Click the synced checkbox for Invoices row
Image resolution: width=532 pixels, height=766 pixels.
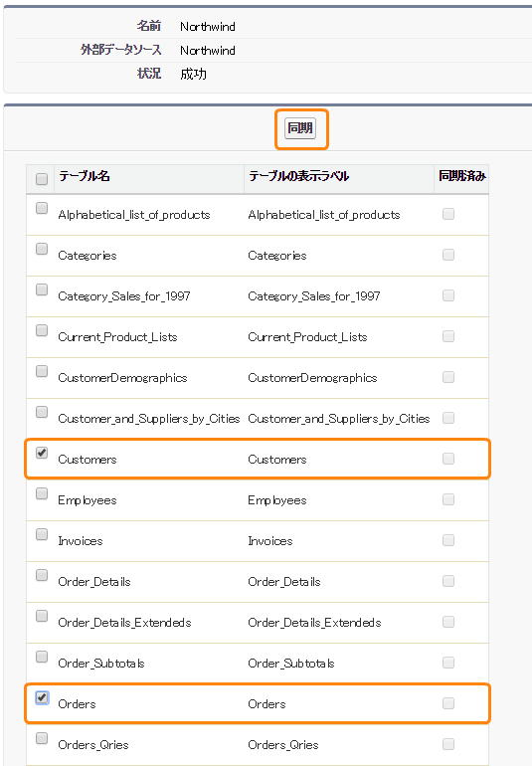click(448, 540)
